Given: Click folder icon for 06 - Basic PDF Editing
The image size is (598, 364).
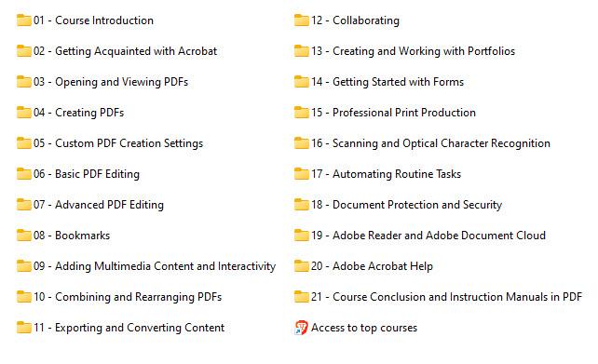Looking at the screenshot, I should [24, 174].
